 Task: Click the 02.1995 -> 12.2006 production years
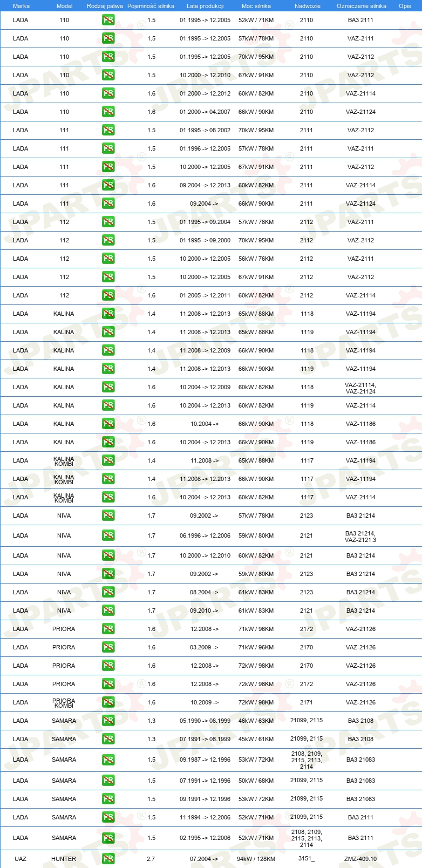point(205,838)
